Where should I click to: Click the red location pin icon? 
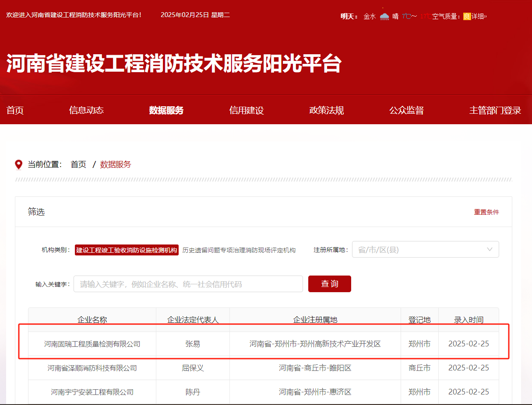(18, 164)
